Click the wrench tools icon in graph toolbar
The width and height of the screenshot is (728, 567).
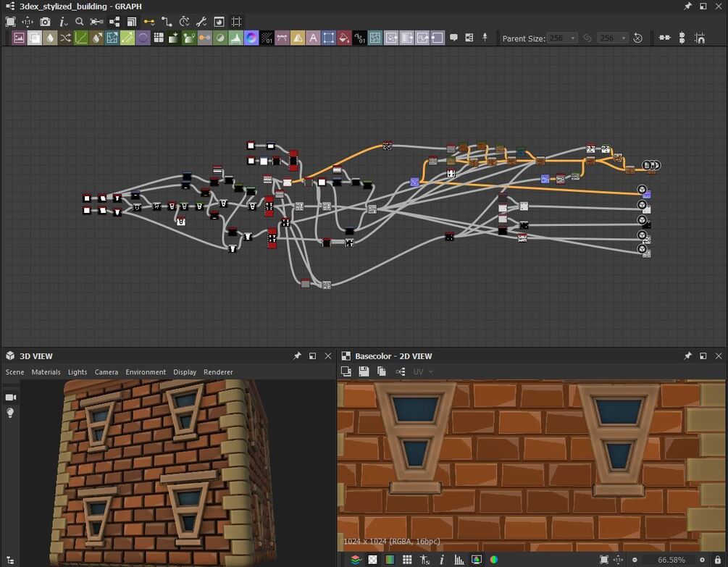201,22
